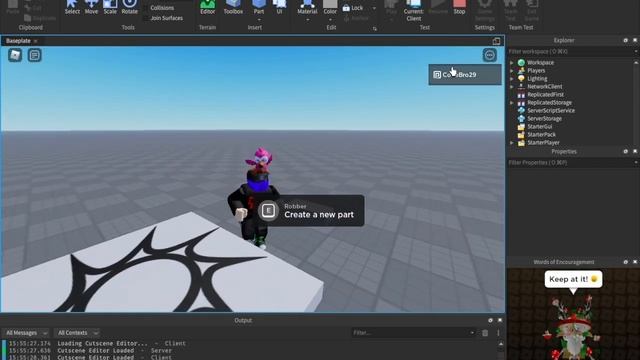
Task: Switch to the Baseplate tab
Action: (x=18, y=41)
